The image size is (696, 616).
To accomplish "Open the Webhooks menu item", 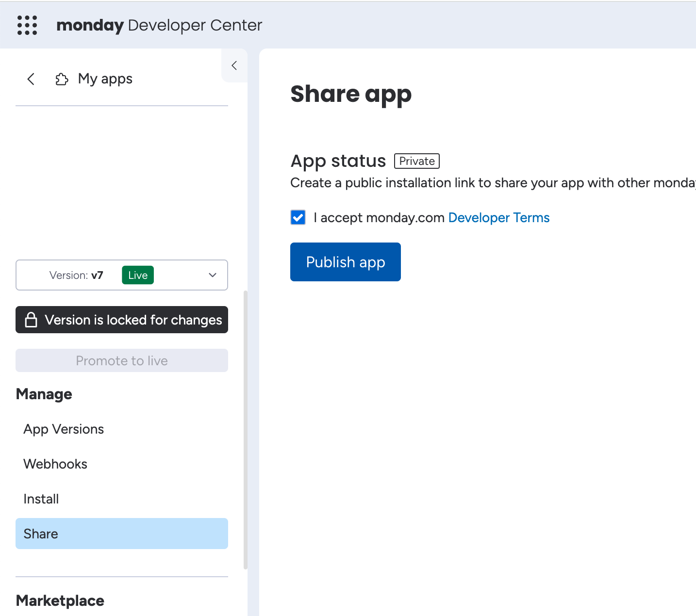I will point(122,464).
